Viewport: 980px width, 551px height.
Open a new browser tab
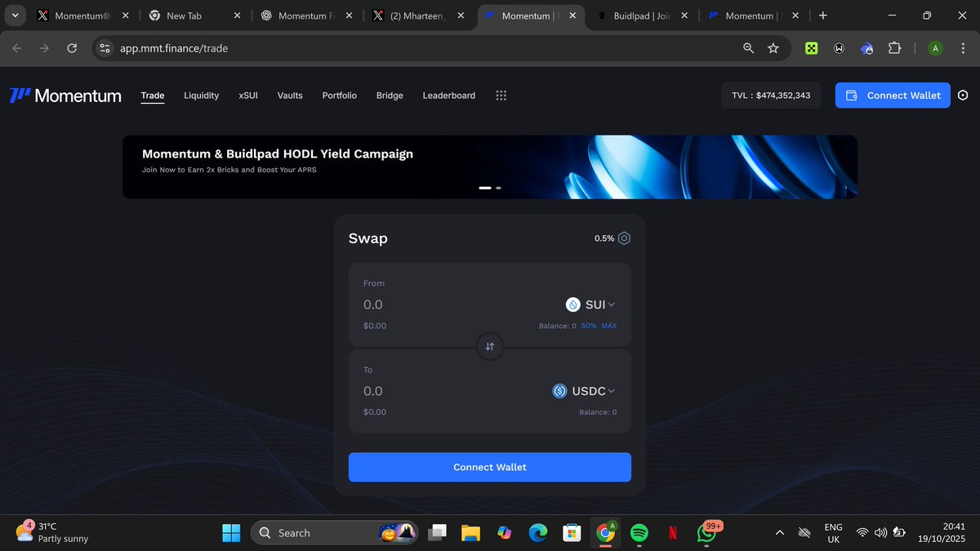click(822, 16)
